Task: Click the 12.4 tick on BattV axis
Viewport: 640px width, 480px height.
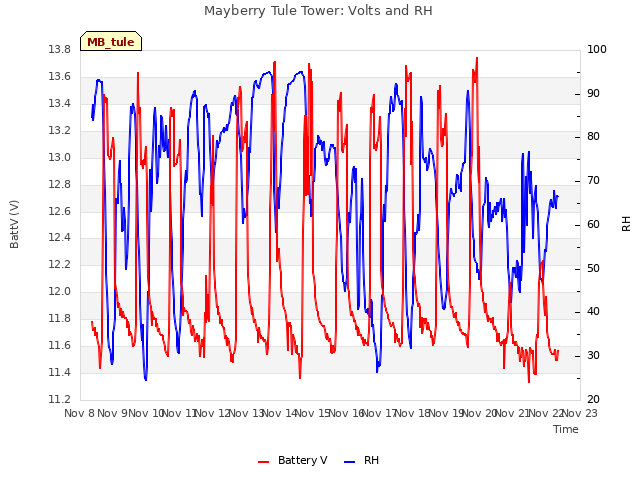Action: pos(59,238)
